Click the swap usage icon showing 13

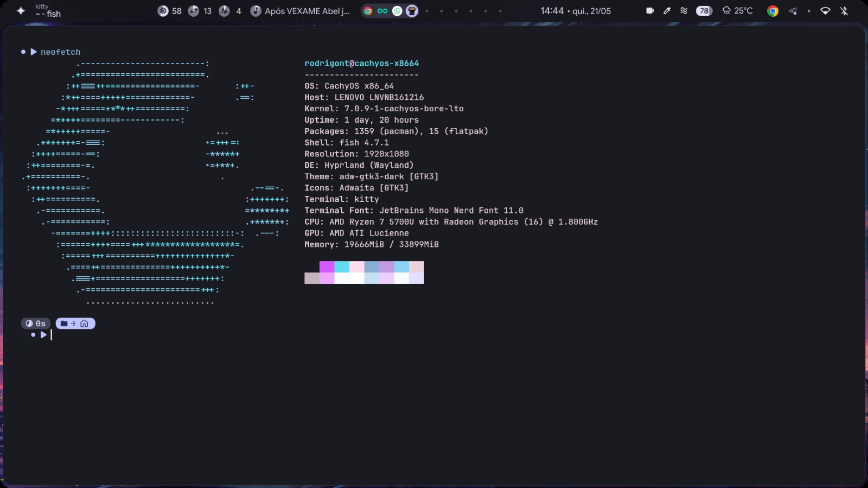point(194,11)
